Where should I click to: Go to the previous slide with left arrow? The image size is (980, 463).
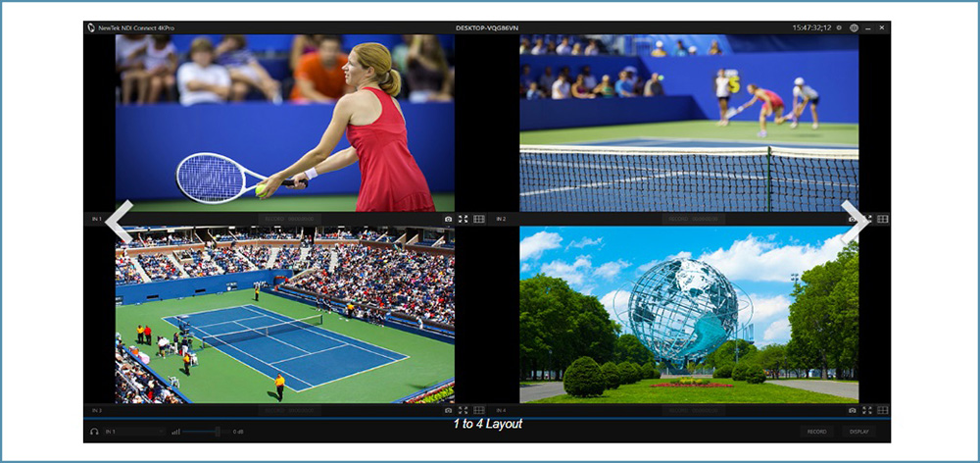click(119, 223)
